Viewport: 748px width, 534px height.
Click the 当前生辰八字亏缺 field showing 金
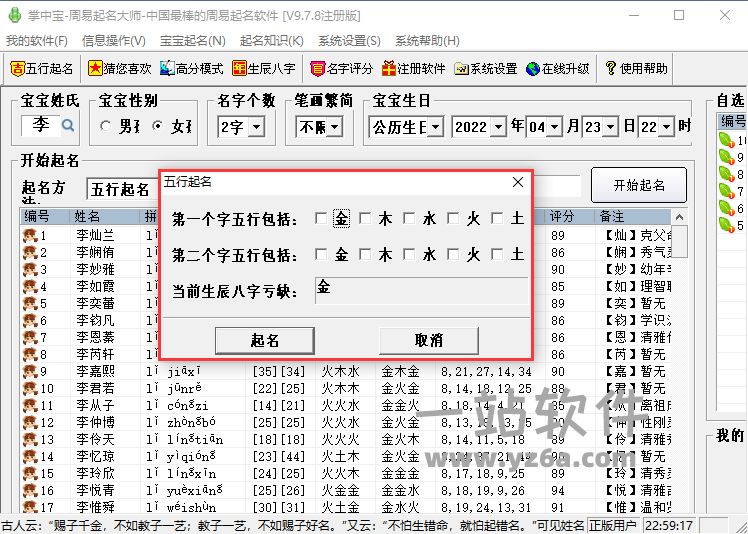point(422,290)
